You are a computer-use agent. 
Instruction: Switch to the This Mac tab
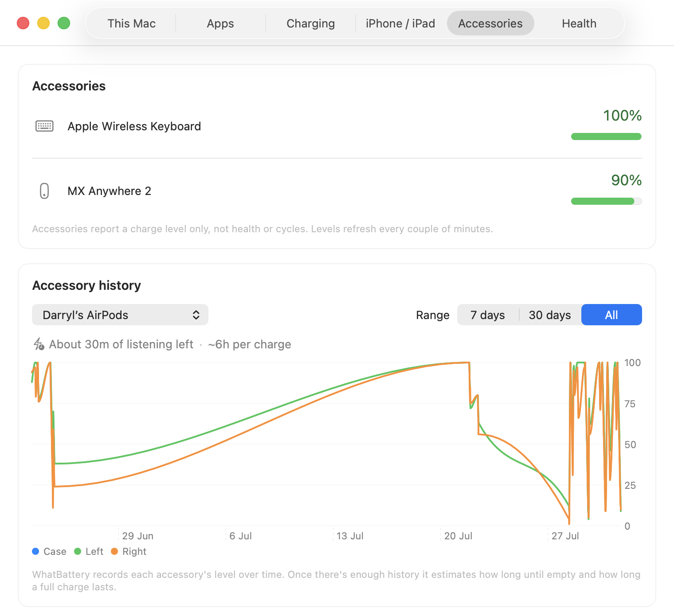click(x=131, y=23)
